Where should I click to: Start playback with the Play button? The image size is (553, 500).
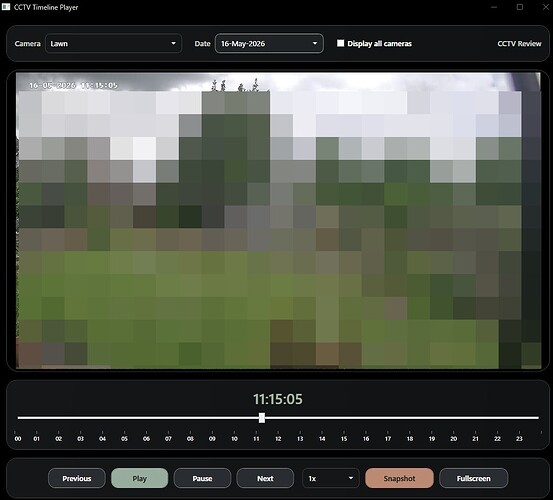pyautogui.click(x=139, y=478)
